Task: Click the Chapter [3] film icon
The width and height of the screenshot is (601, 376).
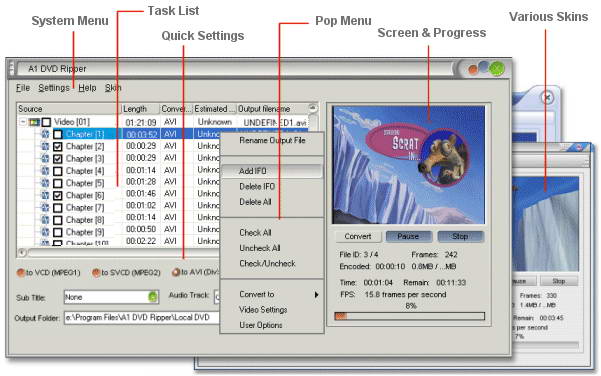Action: coord(45,159)
